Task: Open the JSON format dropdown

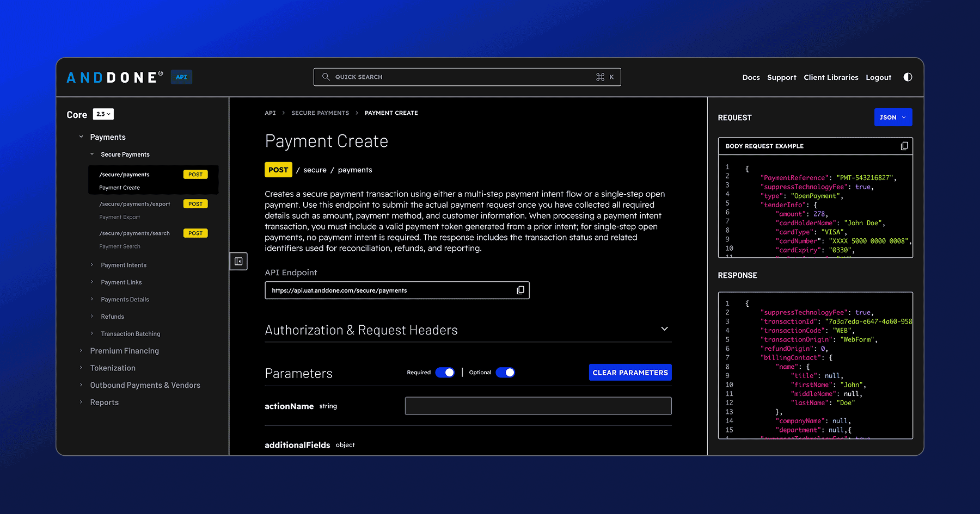Action: [x=892, y=117]
